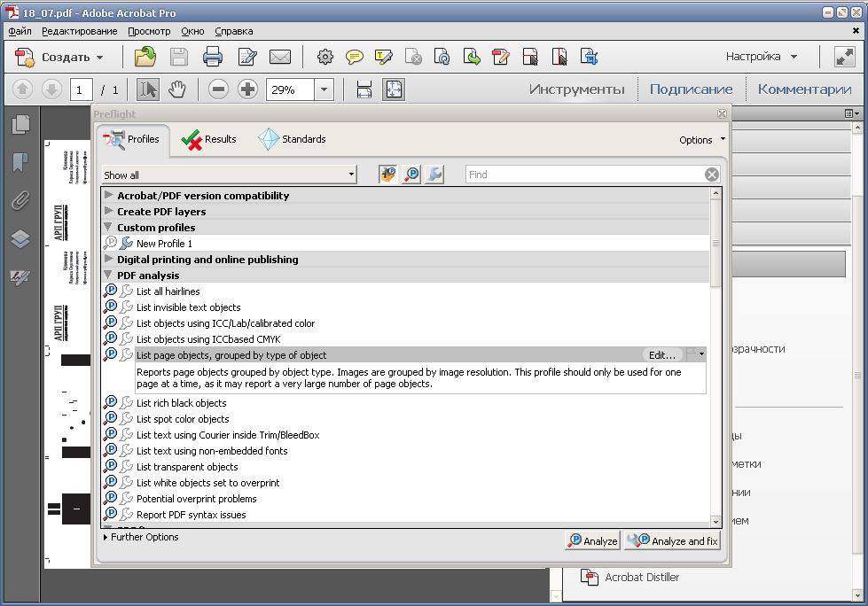Open the Настройка dropdown
Screen dimensions: 868x606
(x=761, y=57)
